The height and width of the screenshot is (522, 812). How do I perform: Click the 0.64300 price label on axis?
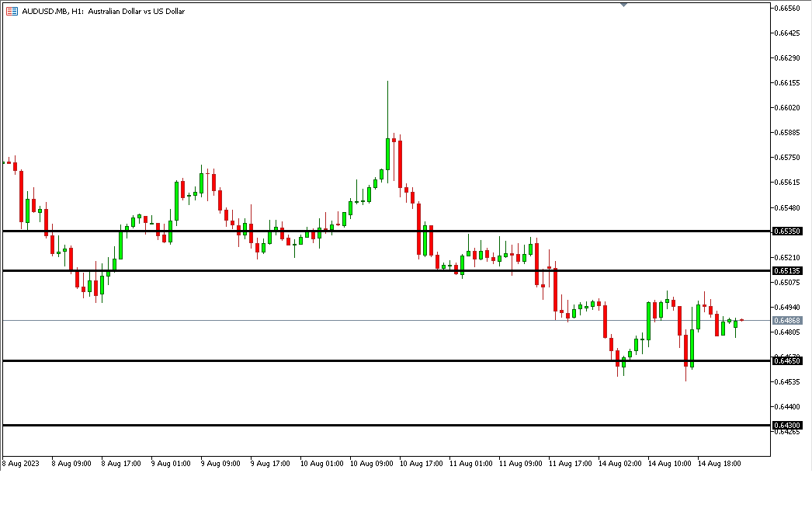tap(787, 426)
